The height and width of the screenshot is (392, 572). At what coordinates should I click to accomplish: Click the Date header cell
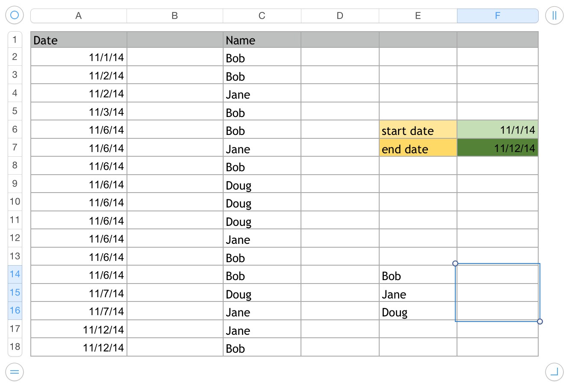click(x=78, y=40)
